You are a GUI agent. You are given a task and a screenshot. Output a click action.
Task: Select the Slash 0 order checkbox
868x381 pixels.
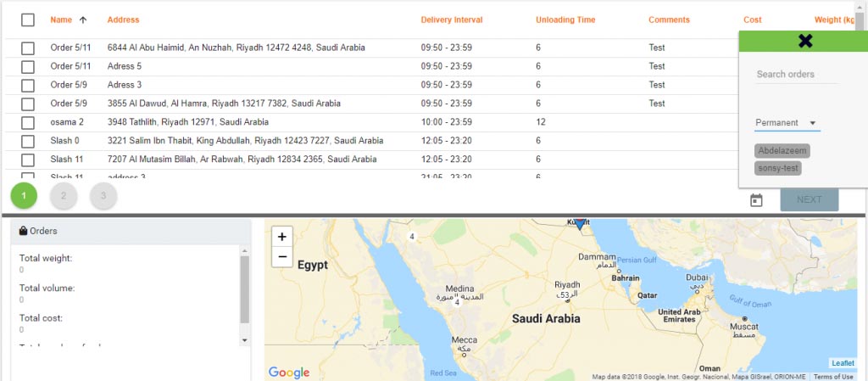pos(28,141)
